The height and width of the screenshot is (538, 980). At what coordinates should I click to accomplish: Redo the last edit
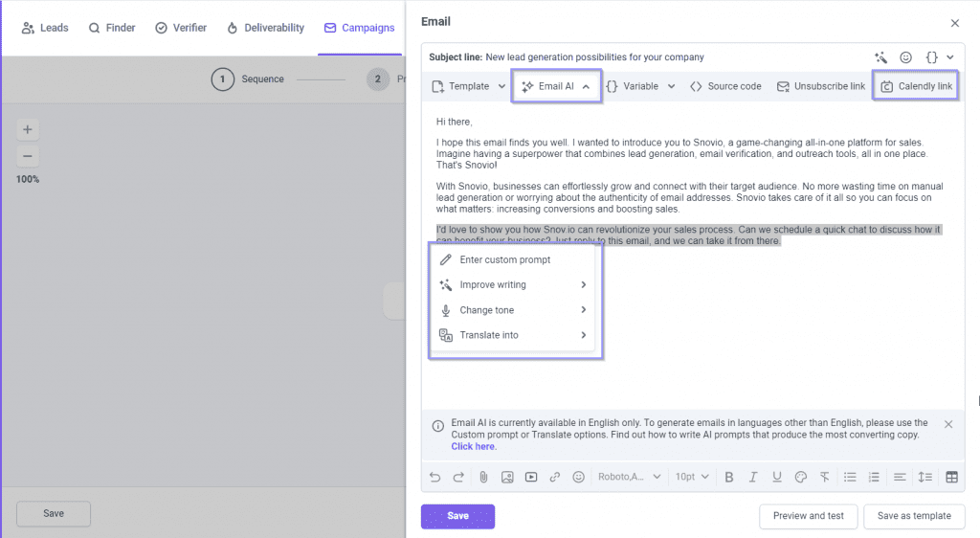pos(458,478)
